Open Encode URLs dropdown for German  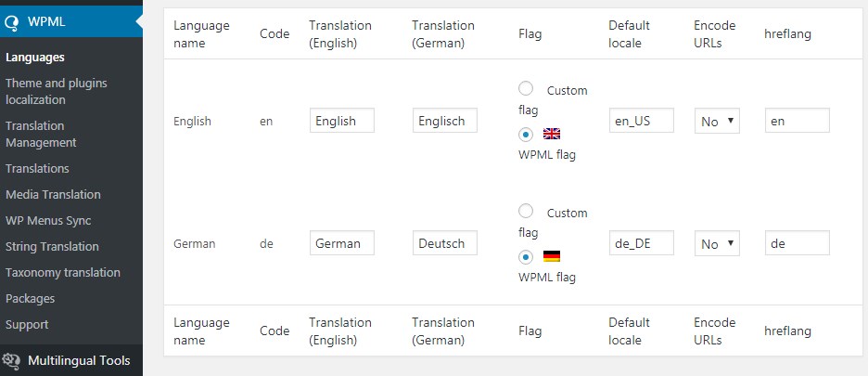point(717,243)
